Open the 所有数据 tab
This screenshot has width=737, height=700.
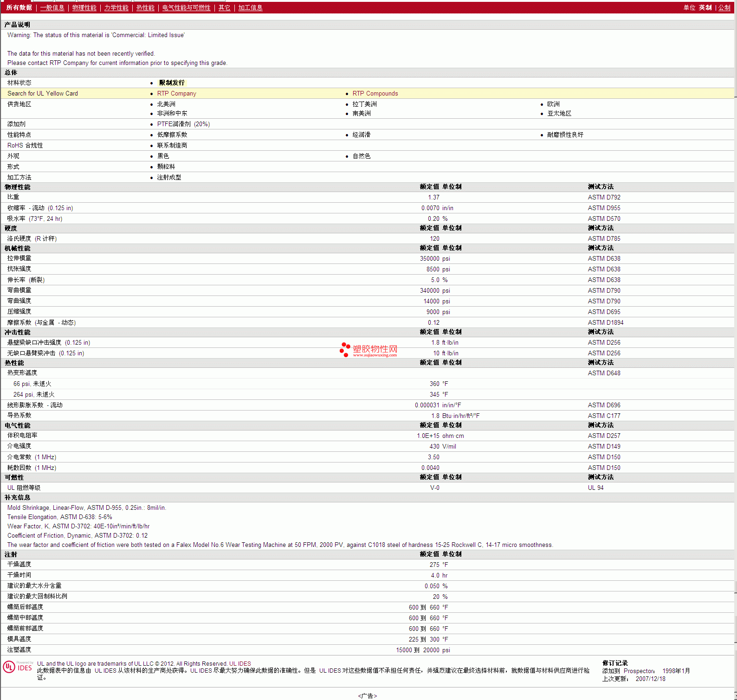click(x=19, y=8)
